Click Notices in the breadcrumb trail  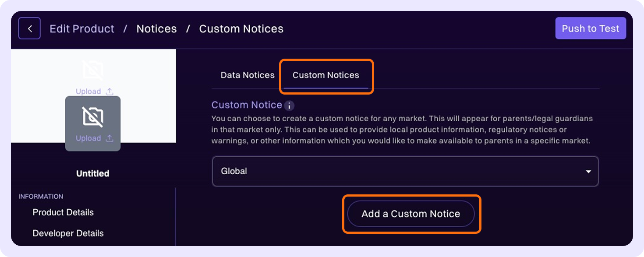tap(156, 28)
